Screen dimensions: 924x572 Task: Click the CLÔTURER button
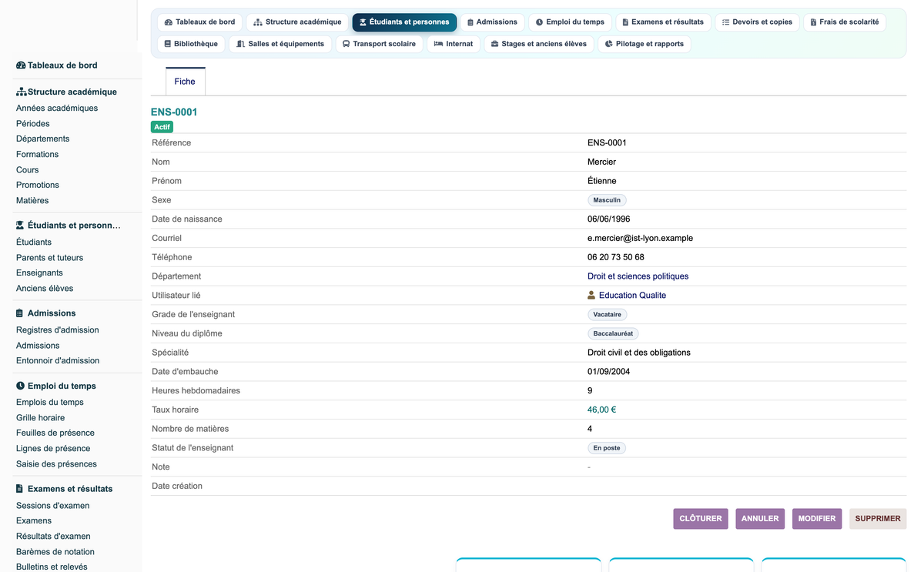pos(701,519)
